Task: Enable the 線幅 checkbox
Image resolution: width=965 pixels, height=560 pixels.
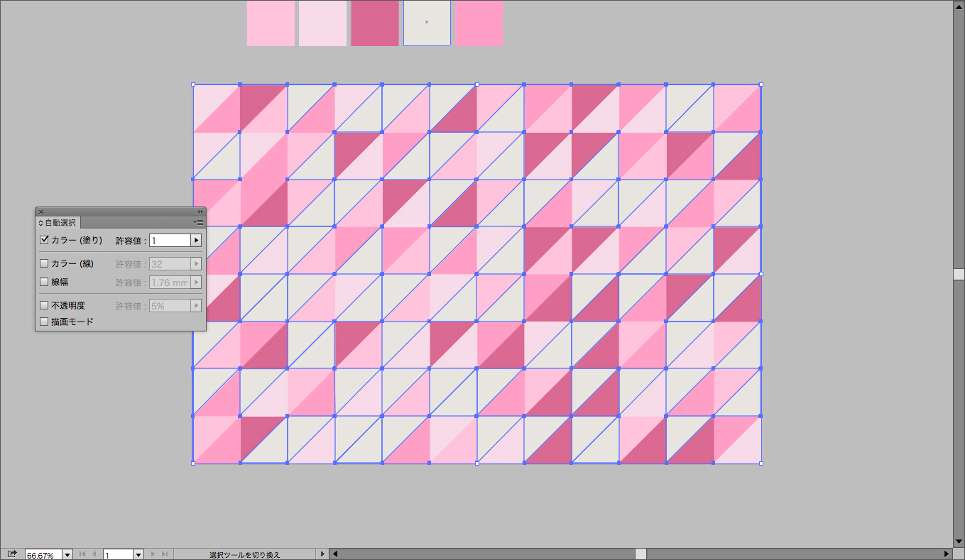Action: click(x=44, y=282)
